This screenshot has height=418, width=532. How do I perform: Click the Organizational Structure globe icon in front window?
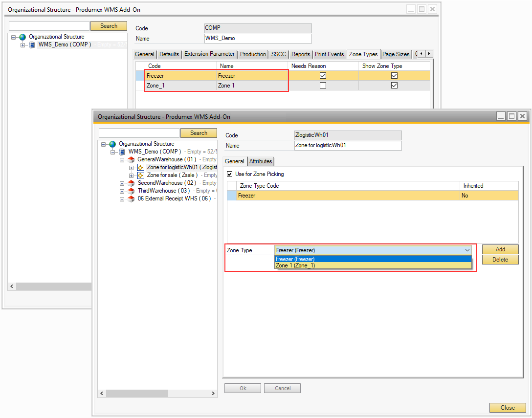pos(112,144)
